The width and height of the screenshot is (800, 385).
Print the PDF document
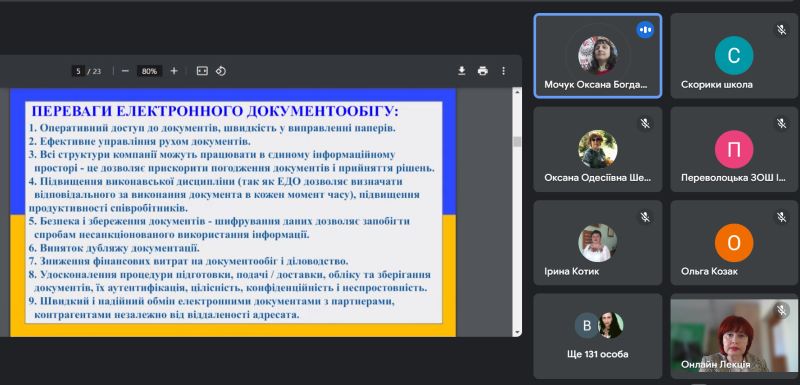[483, 71]
